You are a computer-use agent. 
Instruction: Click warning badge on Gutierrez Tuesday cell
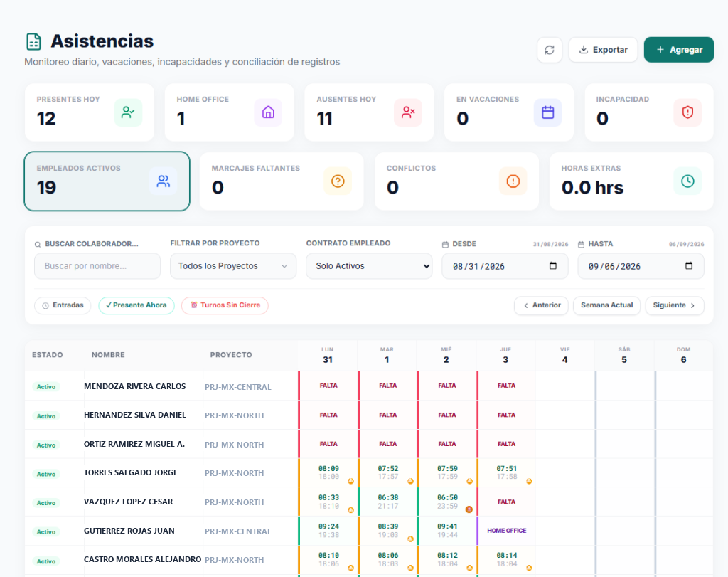(410, 539)
